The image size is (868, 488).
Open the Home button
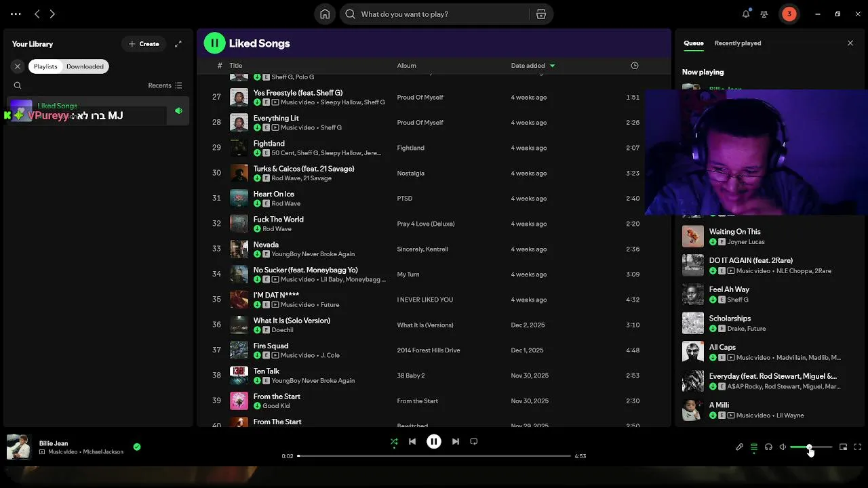click(x=325, y=14)
